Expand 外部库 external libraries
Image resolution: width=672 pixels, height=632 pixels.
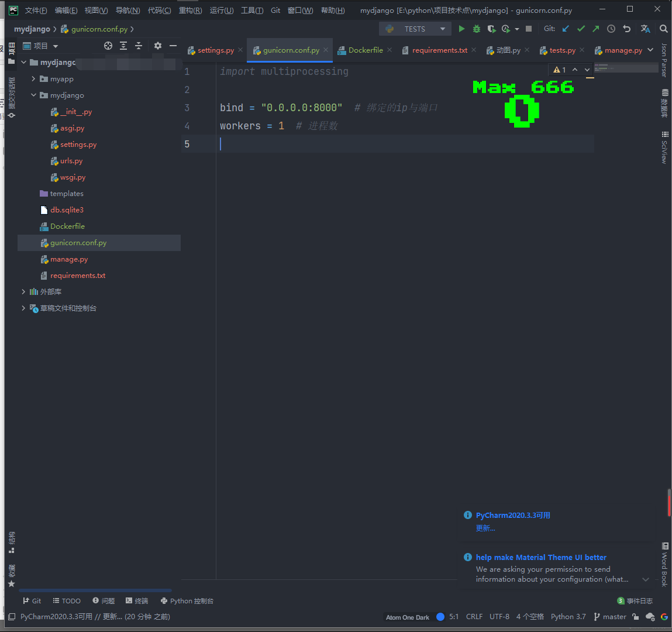coord(23,292)
